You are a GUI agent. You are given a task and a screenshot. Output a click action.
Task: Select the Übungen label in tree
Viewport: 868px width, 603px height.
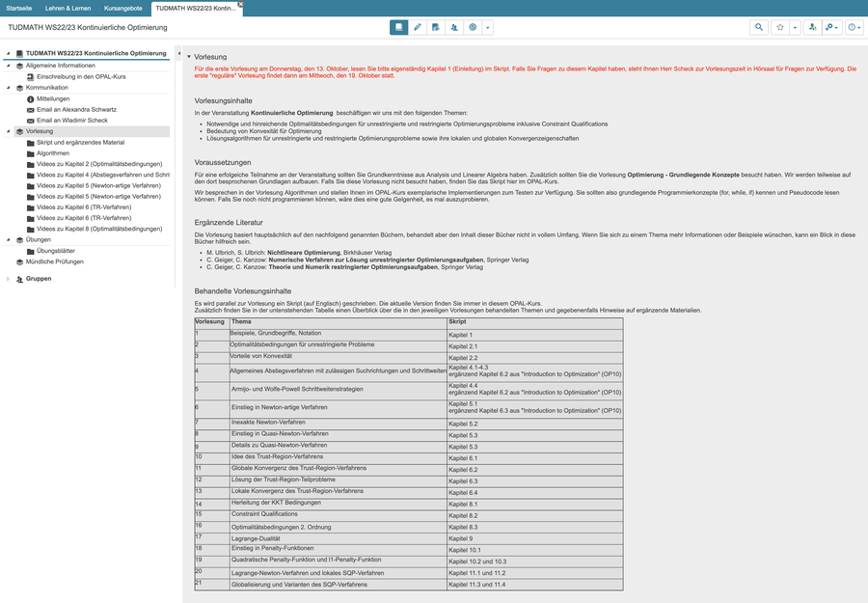coord(39,240)
